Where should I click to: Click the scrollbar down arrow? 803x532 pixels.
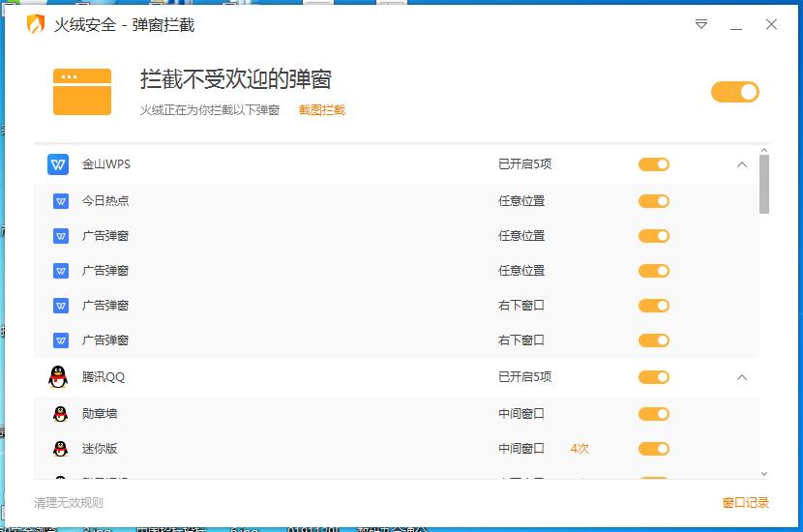764,474
